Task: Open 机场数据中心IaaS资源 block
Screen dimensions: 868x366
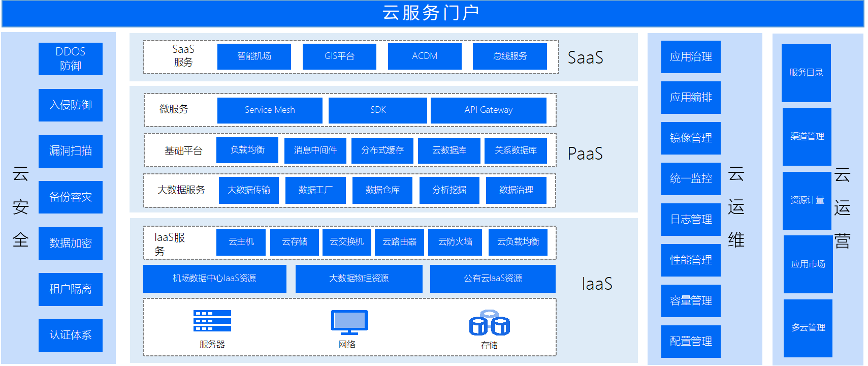Action: coord(214,279)
